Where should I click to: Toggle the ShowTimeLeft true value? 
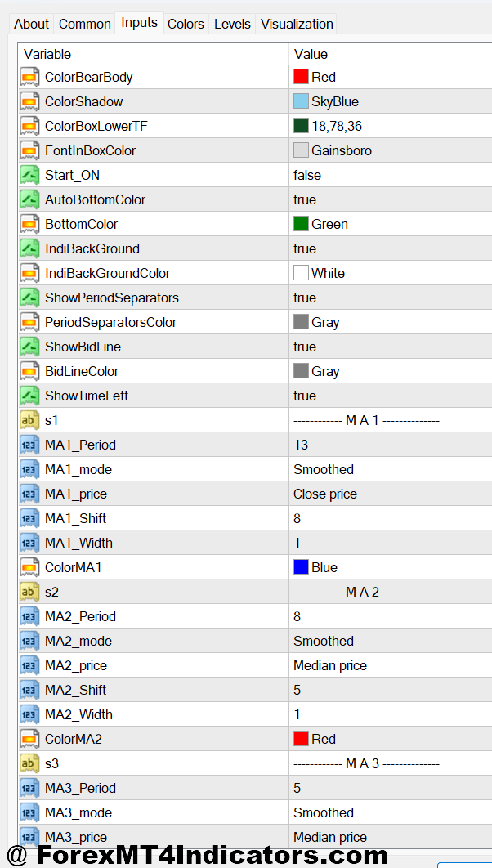[x=305, y=396]
